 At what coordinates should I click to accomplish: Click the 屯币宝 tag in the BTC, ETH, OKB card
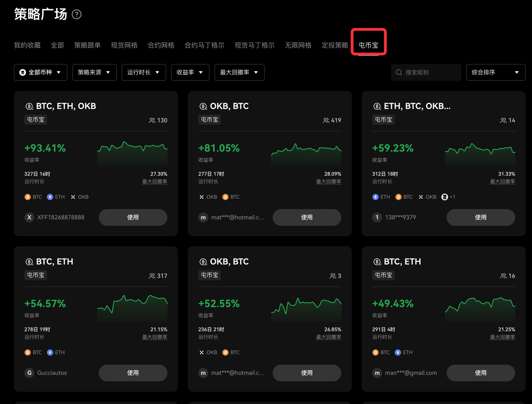click(x=36, y=120)
